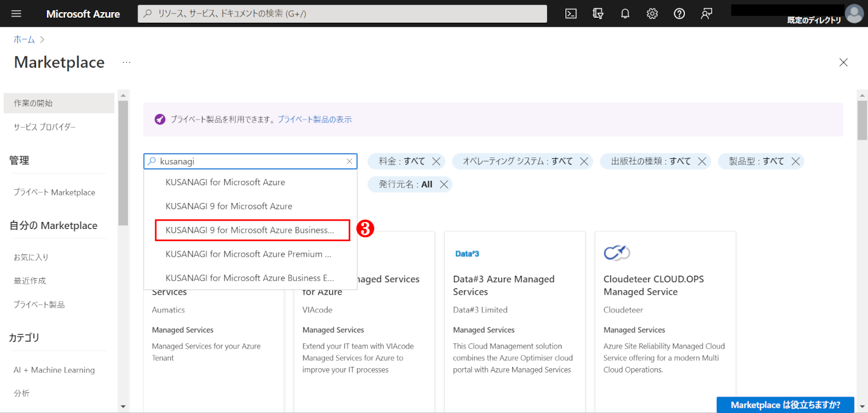Image resolution: width=868 pixels, height=413 pixels.
Task: Select KUSANAGI 9 for Microsoft Azure Business suggestion
Action: [x=252, y=230]
